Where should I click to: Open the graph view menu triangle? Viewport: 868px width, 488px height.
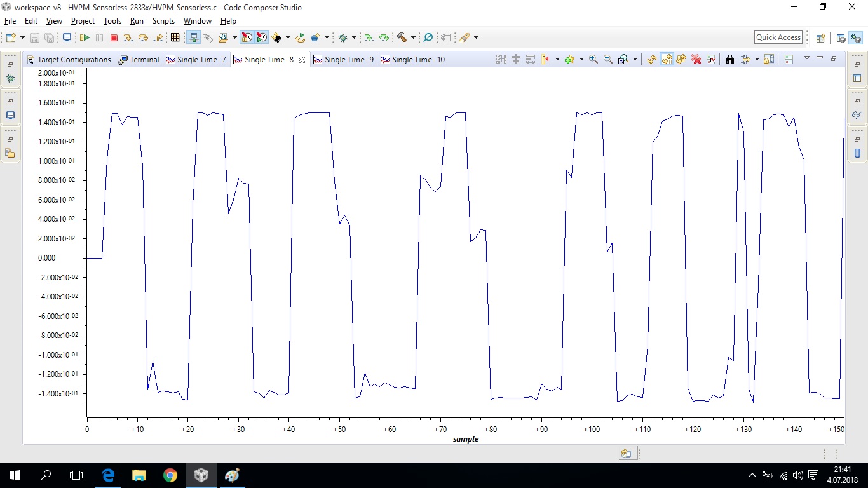point(807,58)
